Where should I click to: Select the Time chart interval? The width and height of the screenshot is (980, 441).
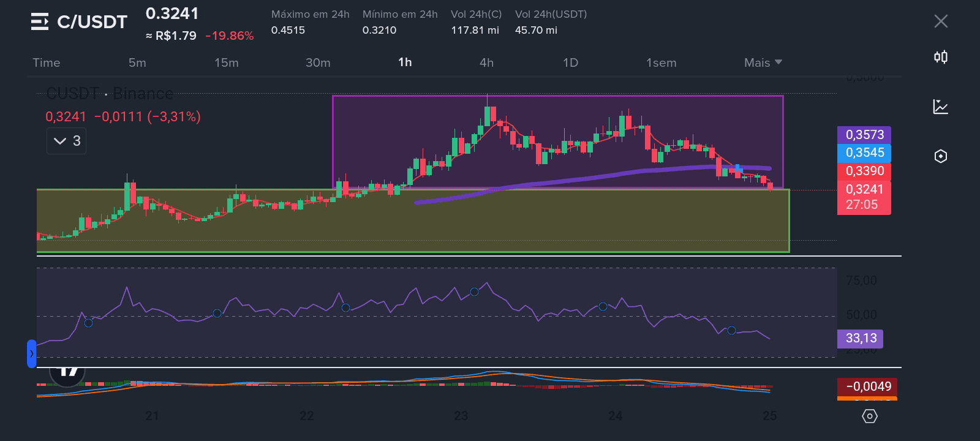pos(47,62)
